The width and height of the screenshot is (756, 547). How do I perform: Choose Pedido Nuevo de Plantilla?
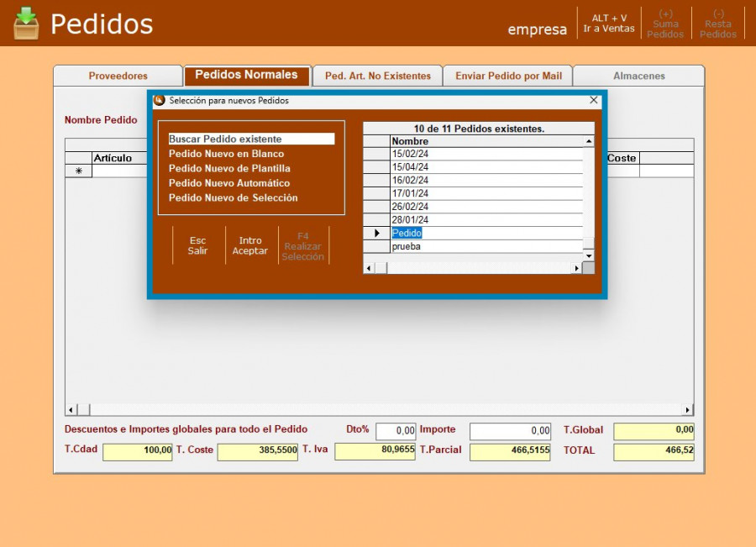229,169
